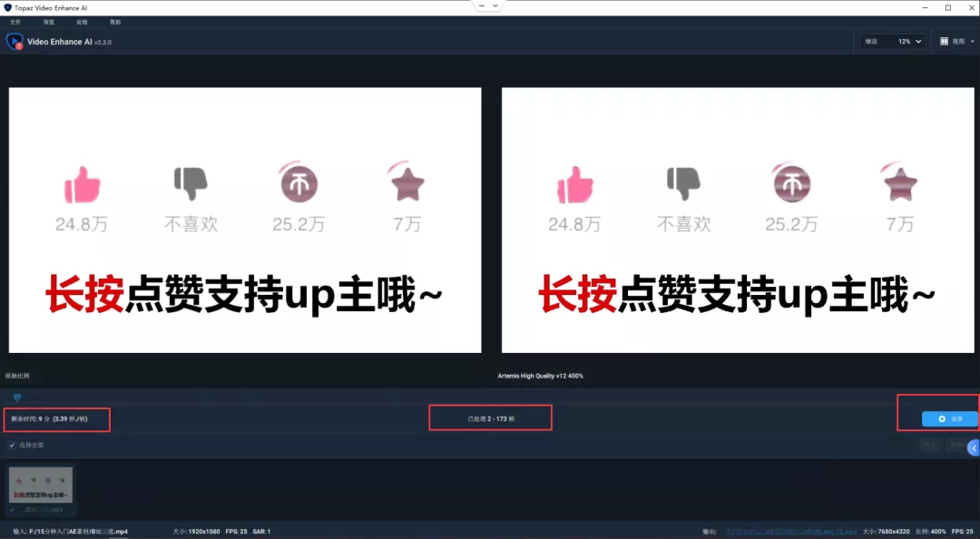Expand the 视图 view mode dropdown arrow
Viewport: 980px width, 539px height.
click(970, 42)
